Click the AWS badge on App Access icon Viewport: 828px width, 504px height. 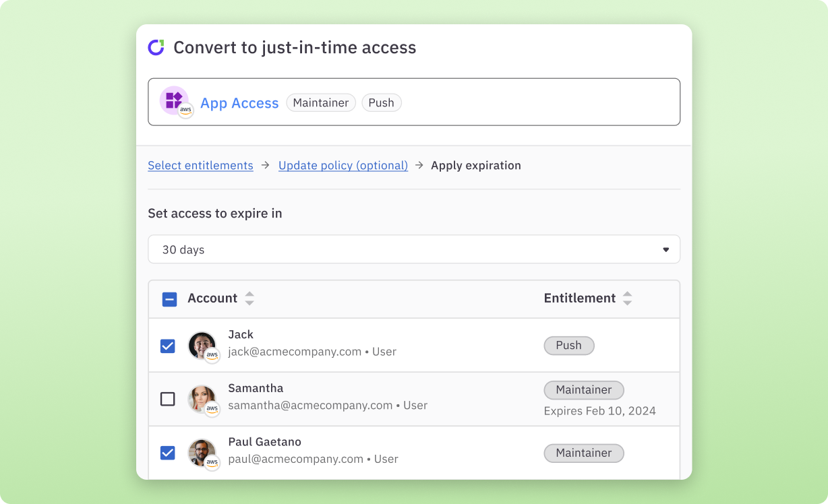click(x=185, y=111)
